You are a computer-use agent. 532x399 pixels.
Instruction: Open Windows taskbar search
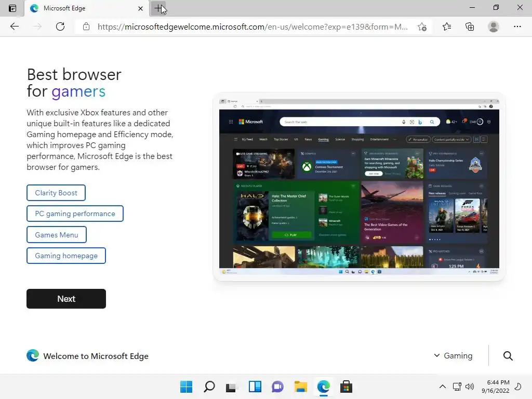209,387
